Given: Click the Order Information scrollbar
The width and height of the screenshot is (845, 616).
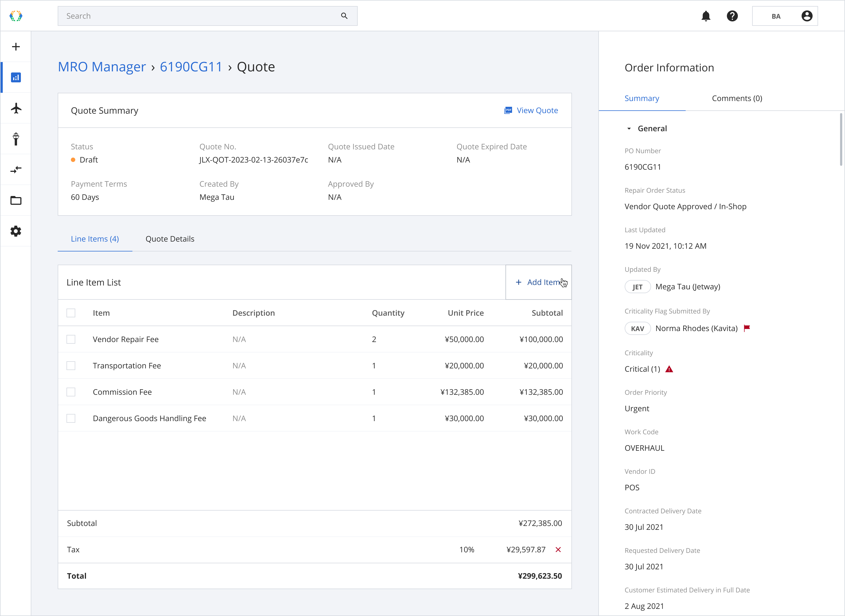Looking at the screenshot, I should click(x=841, y=139).
